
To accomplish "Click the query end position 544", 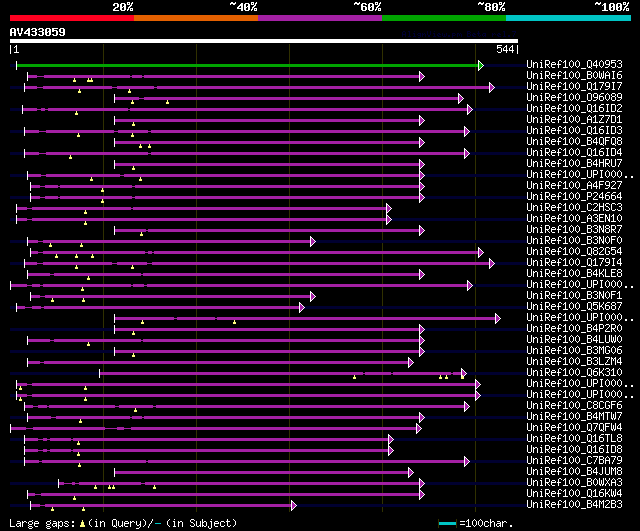I will coord(505,49).
